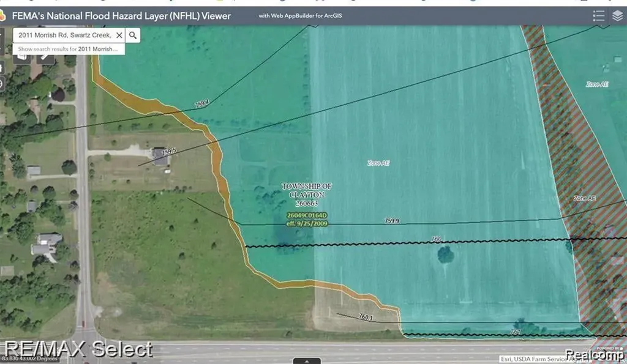Click Zone AE label beside Township of Clayton
Viewport: 627px width, 364px height.
(x=378, y=163)
